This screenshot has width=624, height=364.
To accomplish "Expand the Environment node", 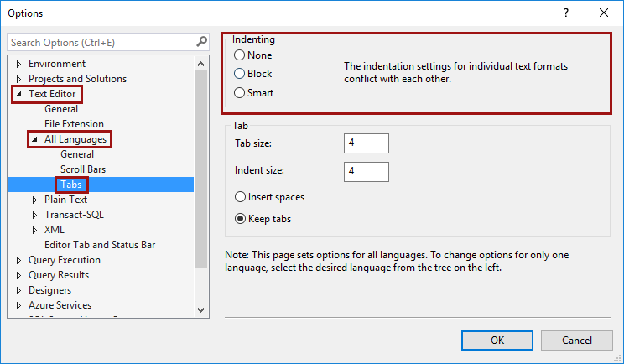I will pos(19,64).
